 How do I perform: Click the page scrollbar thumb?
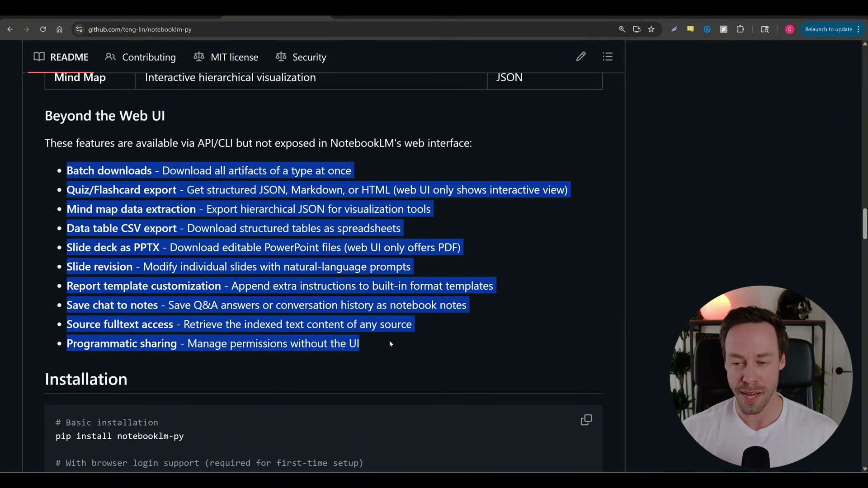[x=864, y=224]
